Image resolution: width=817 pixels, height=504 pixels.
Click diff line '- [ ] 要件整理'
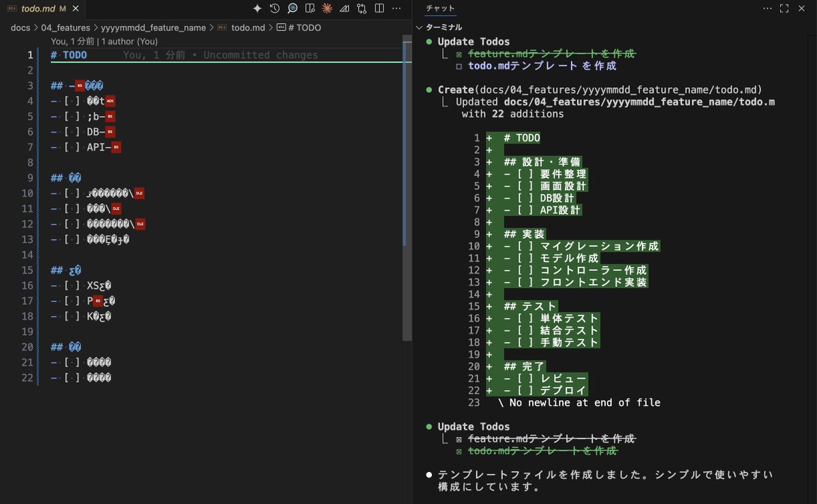(545, 174)
